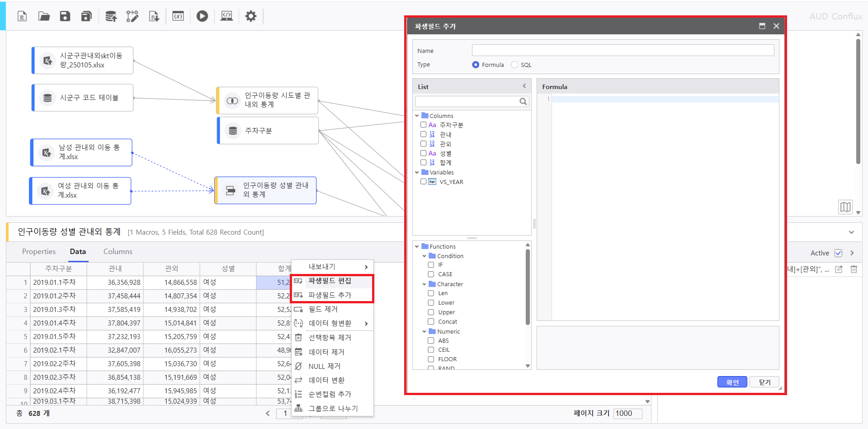The image size is (868, 429).
Task: Switch to the Columns tab
Action: pyautogui.click(x=118, y=252)
